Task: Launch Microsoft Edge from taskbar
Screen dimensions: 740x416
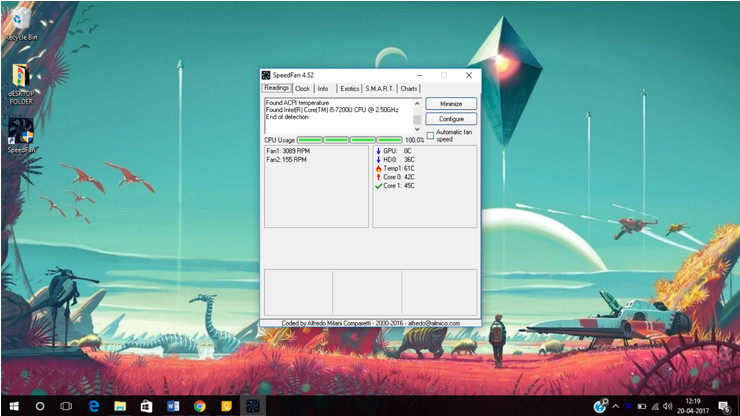Action: coord(94,406)
